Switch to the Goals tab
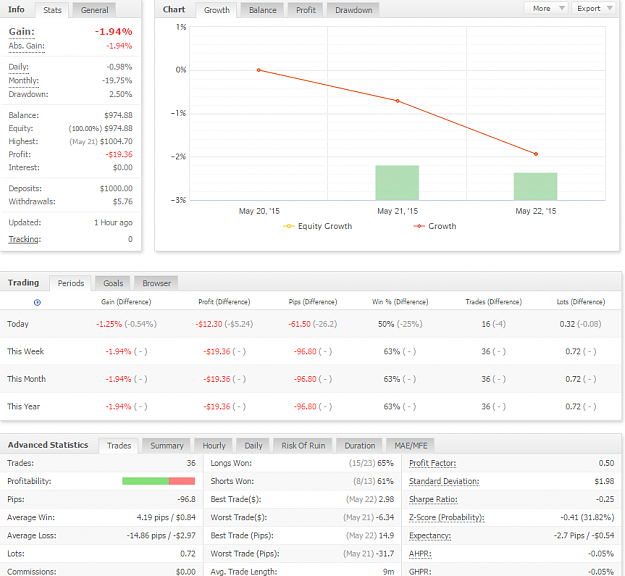 coord(113,283)
